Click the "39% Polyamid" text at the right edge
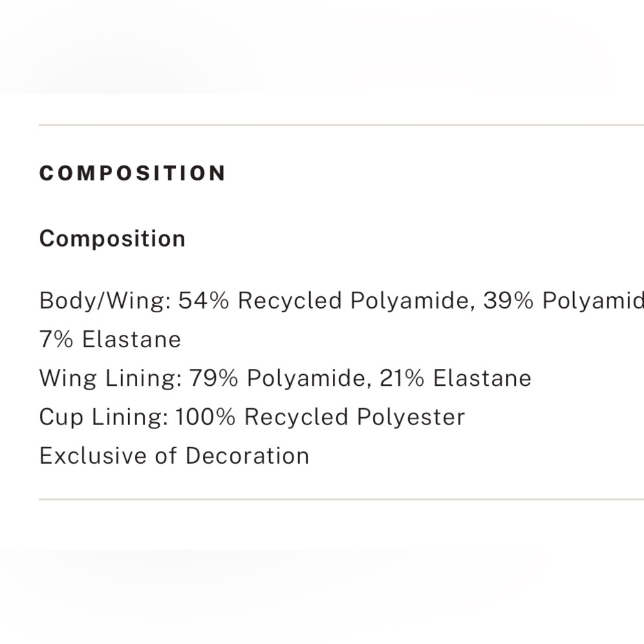Image resolution: width=644 pixels, height=644 pixels. click(x=563, y=301)
